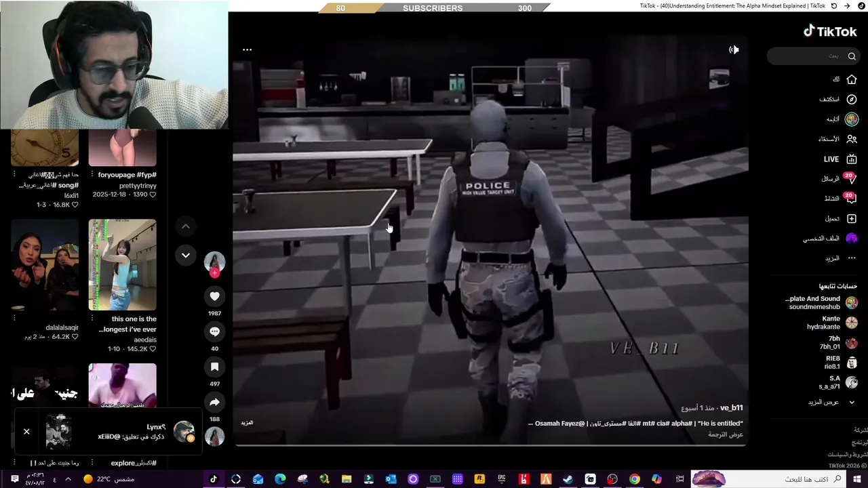Go to previous video with up chevron
Screen dimensions: 868x488
click(x=185, y=226)
